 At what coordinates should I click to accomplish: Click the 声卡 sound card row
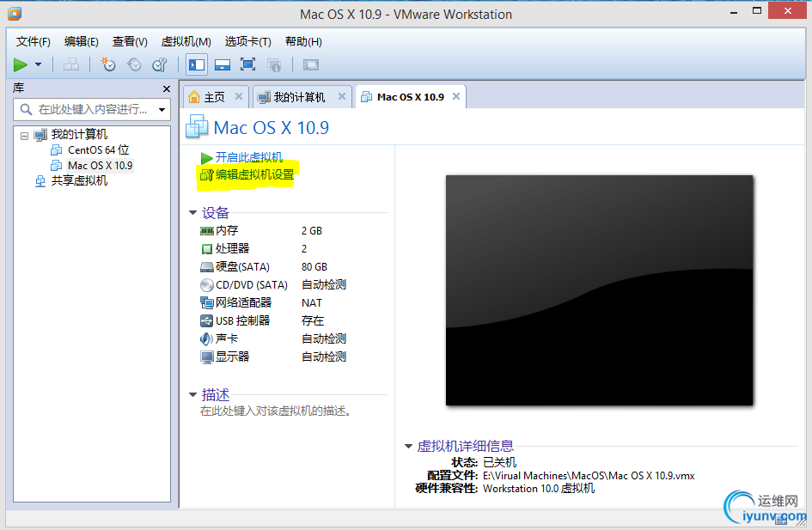pos(273,339)
